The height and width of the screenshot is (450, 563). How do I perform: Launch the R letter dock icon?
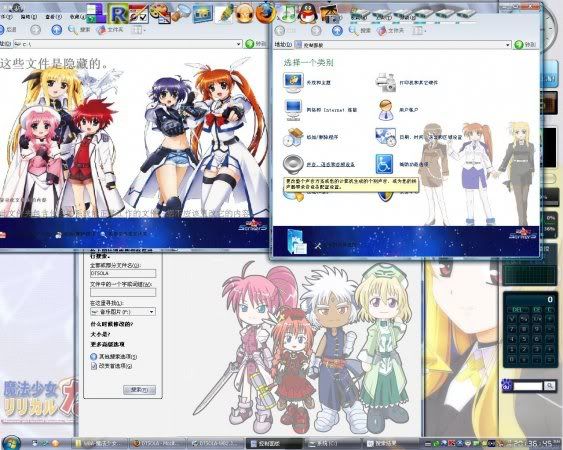(x=118, y=14)
